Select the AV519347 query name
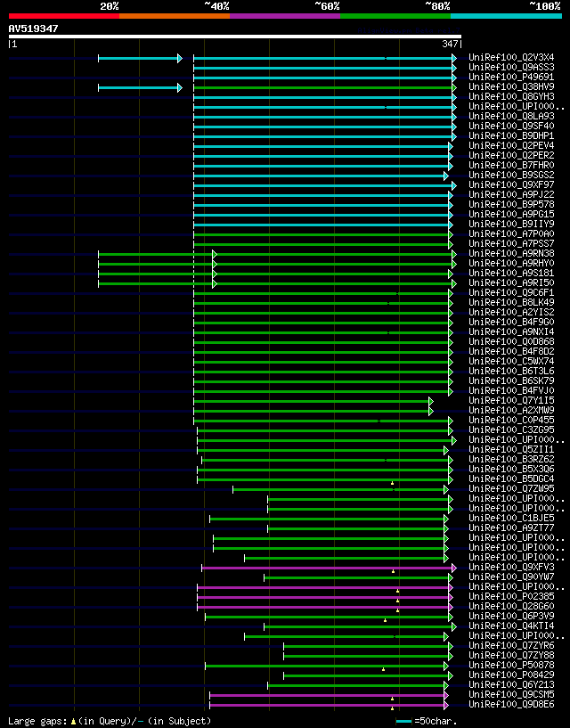 (34, 29)
